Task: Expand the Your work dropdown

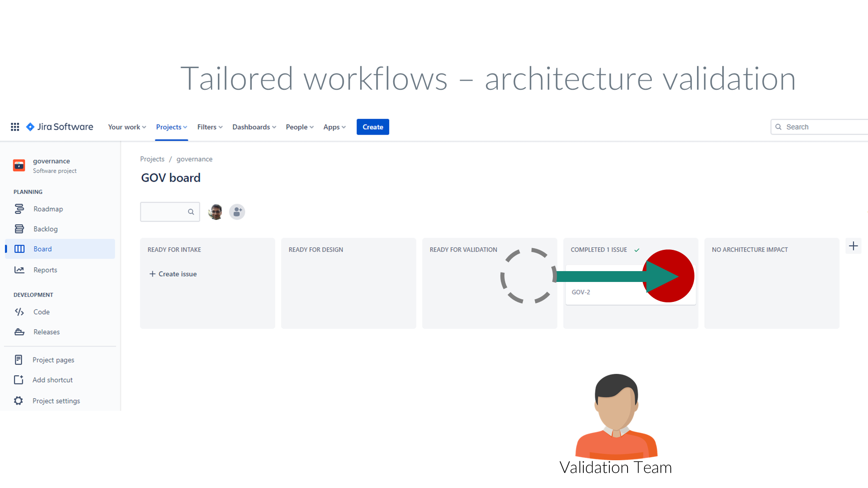Action: (127, 127)
